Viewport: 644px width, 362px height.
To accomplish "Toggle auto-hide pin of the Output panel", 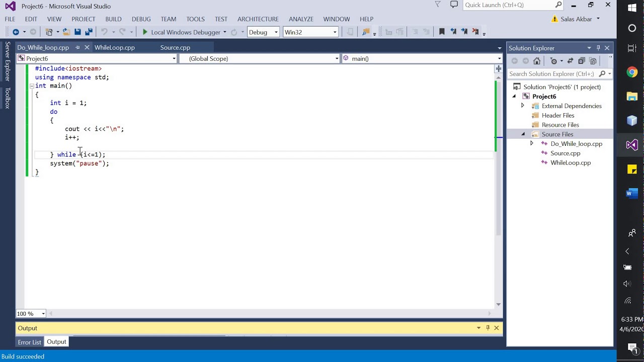I will (x=488, y=328).
